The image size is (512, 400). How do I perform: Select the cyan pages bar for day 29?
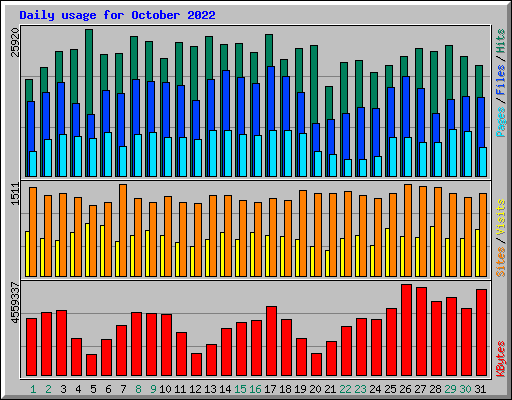click(x=453, y=153)
